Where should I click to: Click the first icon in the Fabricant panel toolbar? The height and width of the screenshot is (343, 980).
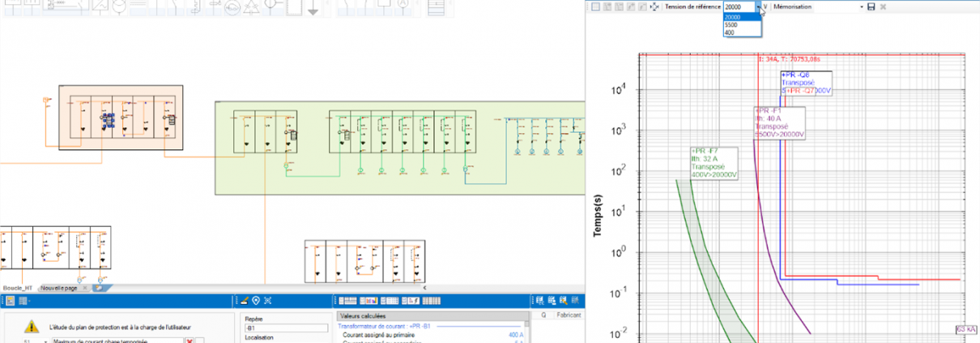540,301
